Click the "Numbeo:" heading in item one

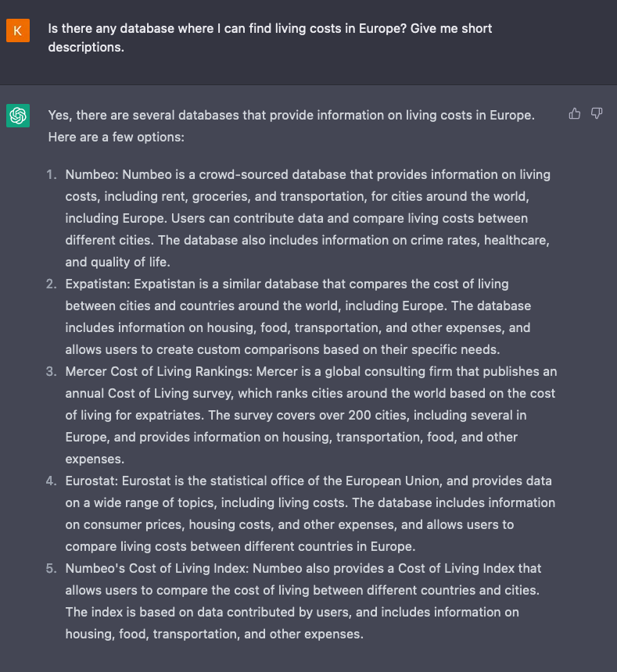[91, 174]
